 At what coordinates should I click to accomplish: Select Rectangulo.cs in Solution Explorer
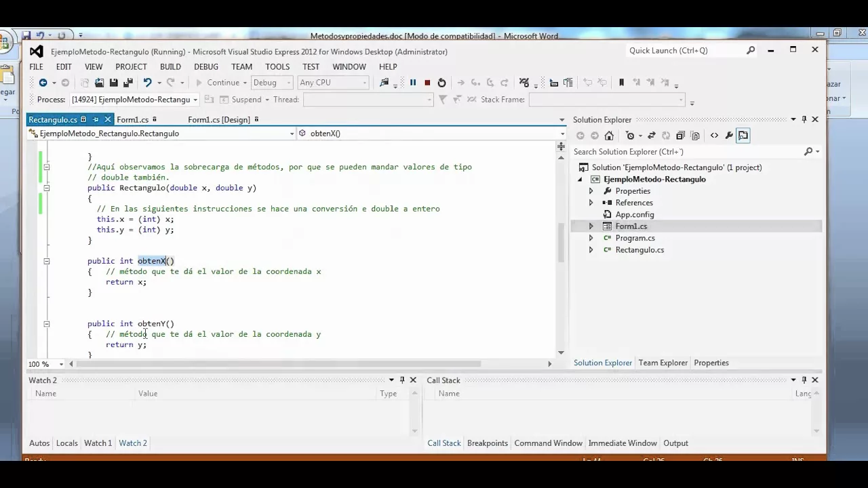pyautogui.click(x=639, y=250)
